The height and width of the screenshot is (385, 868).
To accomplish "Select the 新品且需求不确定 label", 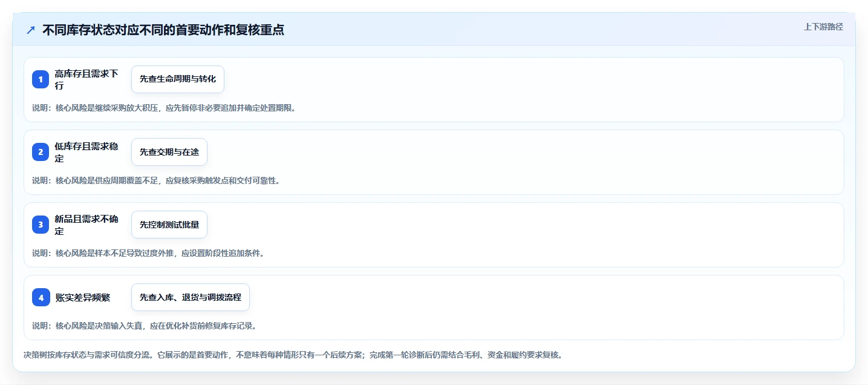I will click(86, 225).
